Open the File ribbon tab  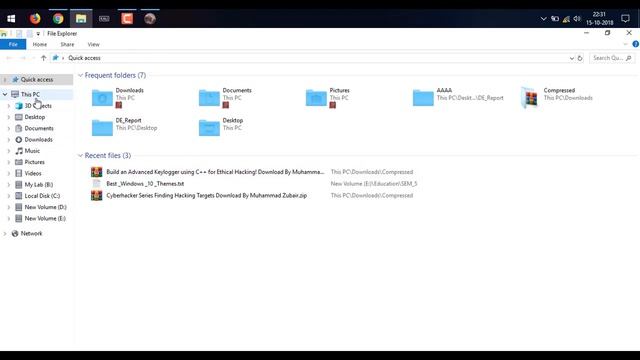(x=13, y=44)
